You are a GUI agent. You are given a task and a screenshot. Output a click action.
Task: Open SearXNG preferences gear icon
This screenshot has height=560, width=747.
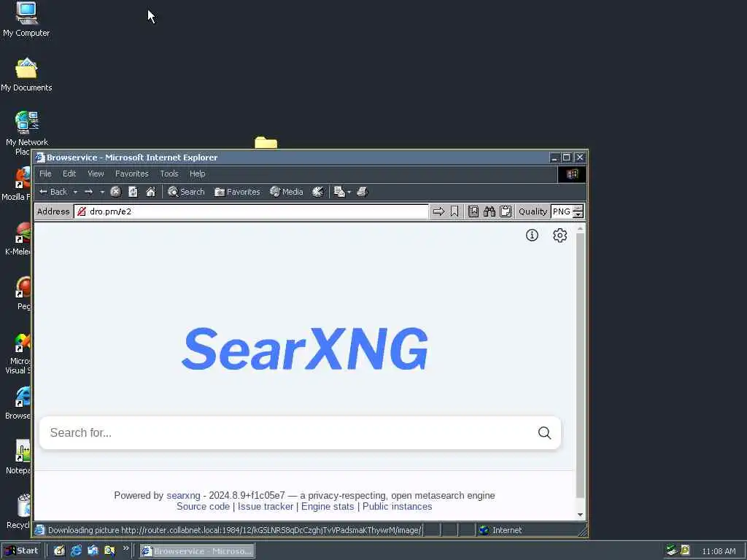click(x=560, y=236)
